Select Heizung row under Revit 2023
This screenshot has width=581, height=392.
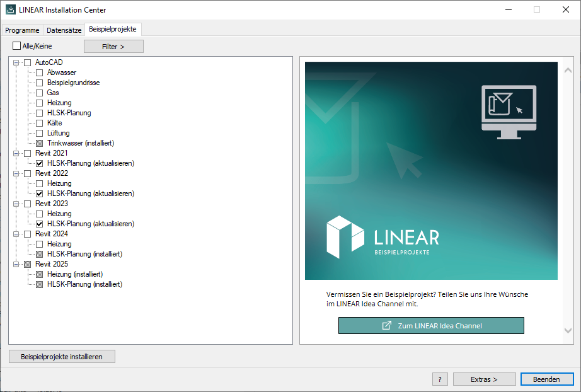pyautogui.click(x=59, y=214)
